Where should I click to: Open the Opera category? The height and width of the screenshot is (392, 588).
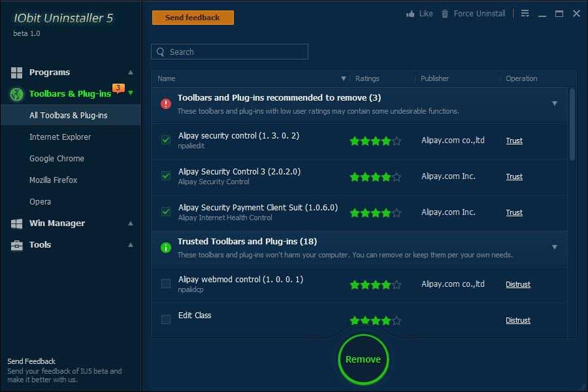click(x=40, y=201)
